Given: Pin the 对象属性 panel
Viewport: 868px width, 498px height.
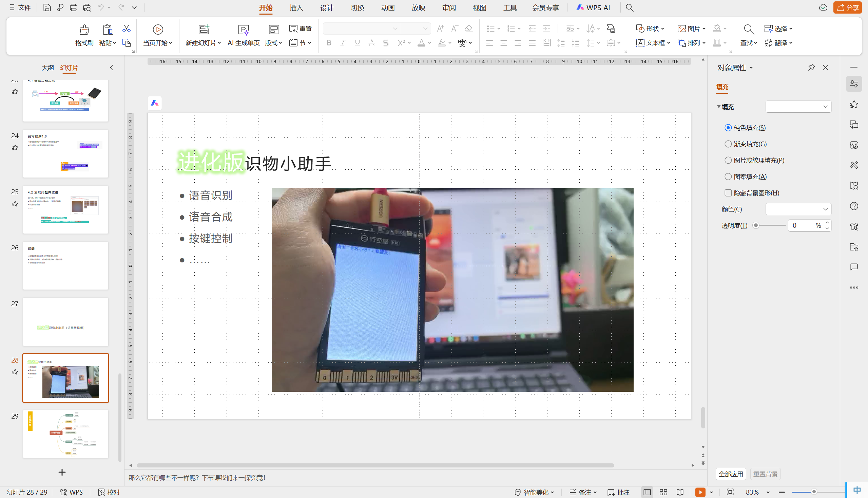Looking at the screenshot, I should click(x=811, y=67).
